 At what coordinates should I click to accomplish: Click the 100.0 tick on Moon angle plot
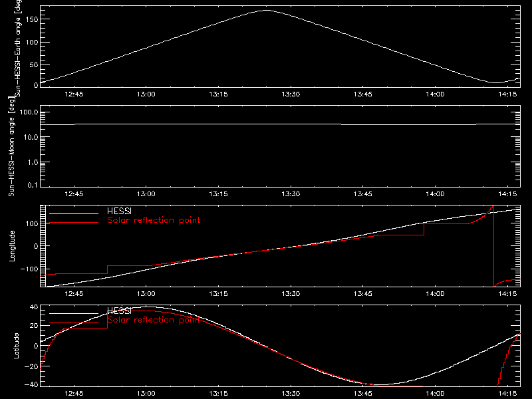click(x=29, y=112)
